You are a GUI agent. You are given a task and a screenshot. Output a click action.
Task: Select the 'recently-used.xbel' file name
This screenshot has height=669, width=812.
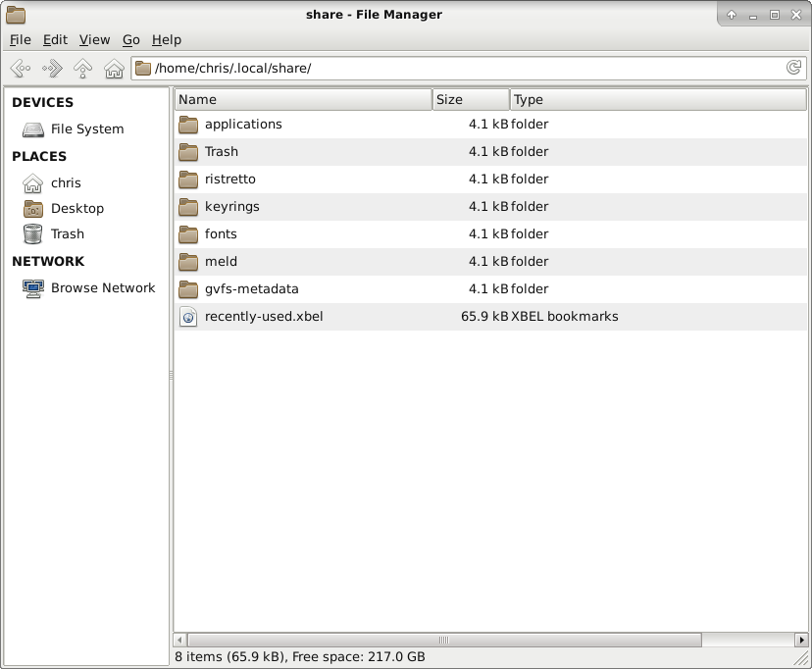(264, 317)
